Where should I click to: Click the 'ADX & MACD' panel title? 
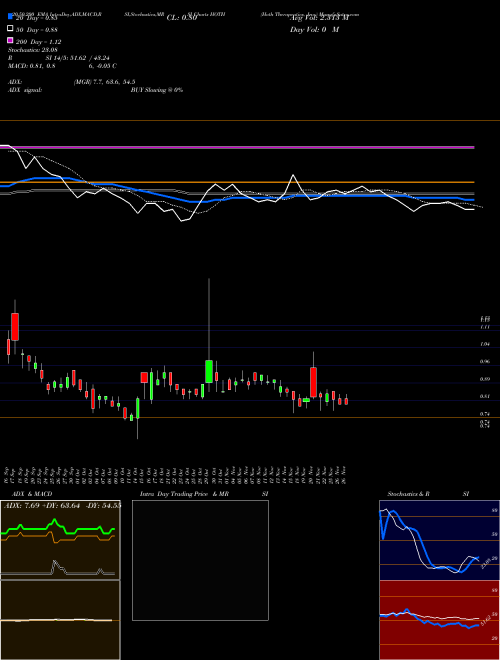point(32,494)
